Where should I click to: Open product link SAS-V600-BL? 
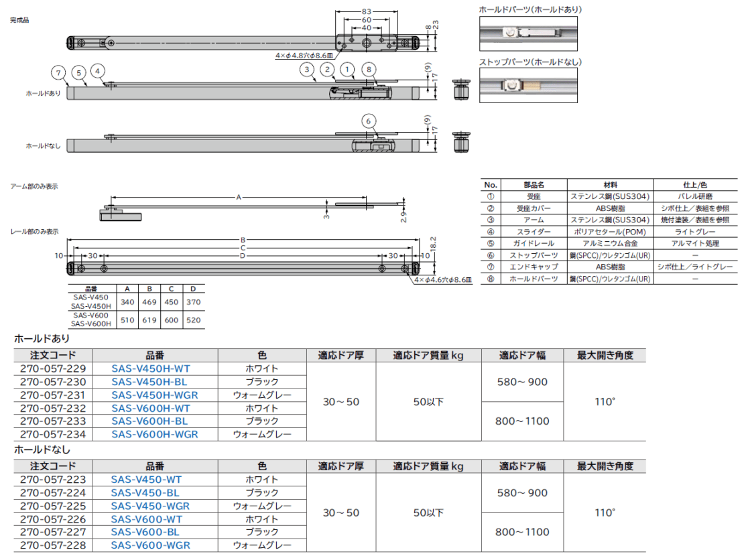(x=145, y=533)
